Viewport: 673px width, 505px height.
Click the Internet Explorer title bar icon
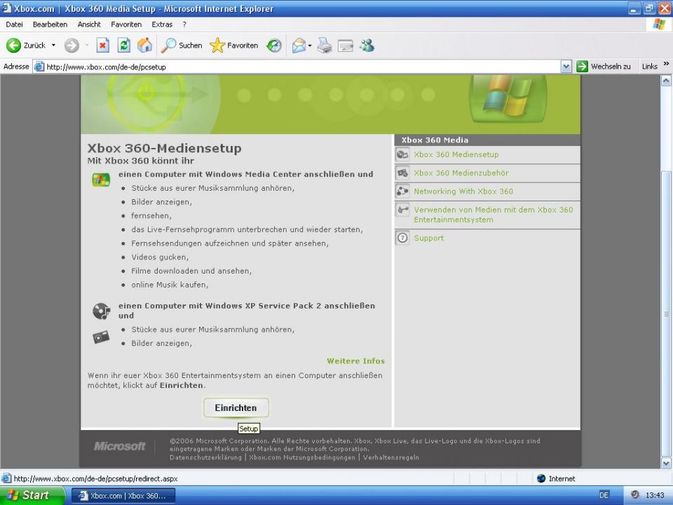point(7,8)
